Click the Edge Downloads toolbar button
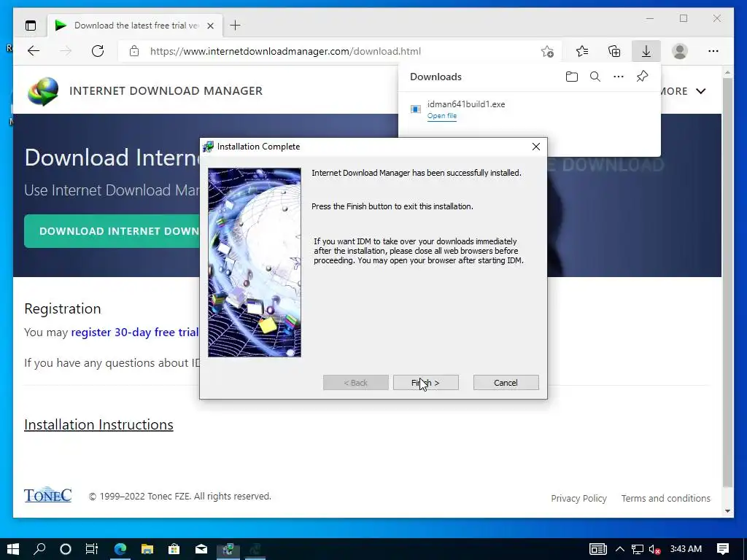Screen dimensions: 747x560 pyautogui.click(x=646, y=51)
